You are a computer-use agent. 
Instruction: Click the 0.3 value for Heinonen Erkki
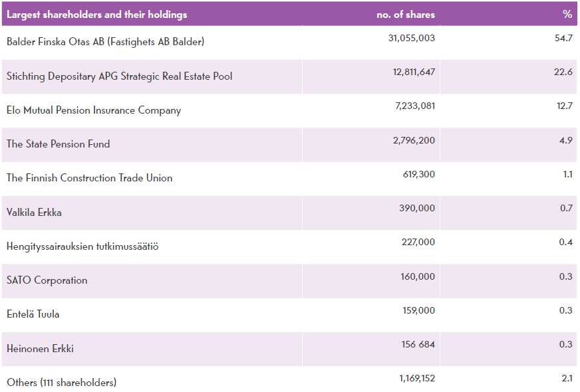tap(566, 344)
